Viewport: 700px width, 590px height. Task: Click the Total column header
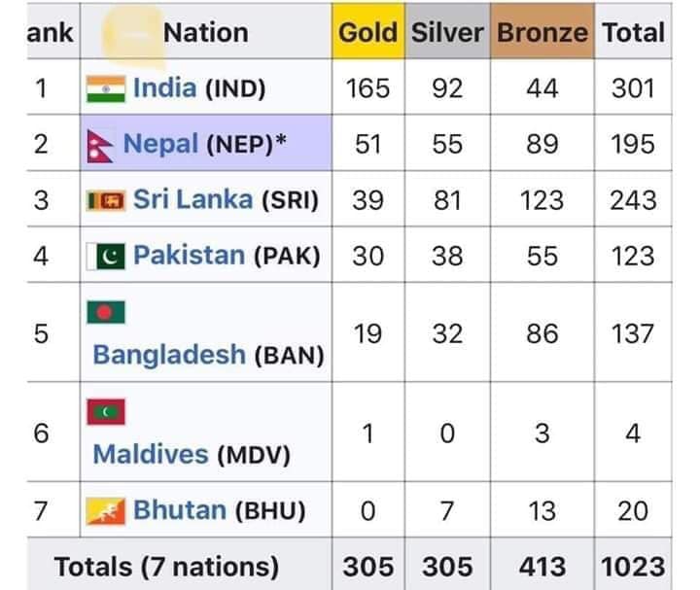click(633, 32)
